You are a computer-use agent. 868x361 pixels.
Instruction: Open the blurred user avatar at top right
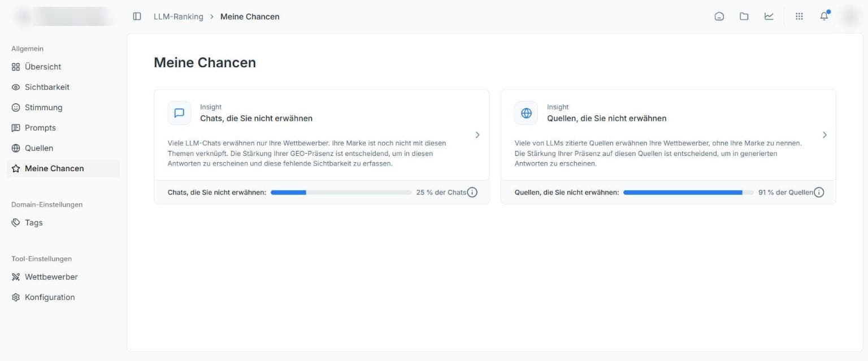tap(850, 16)
